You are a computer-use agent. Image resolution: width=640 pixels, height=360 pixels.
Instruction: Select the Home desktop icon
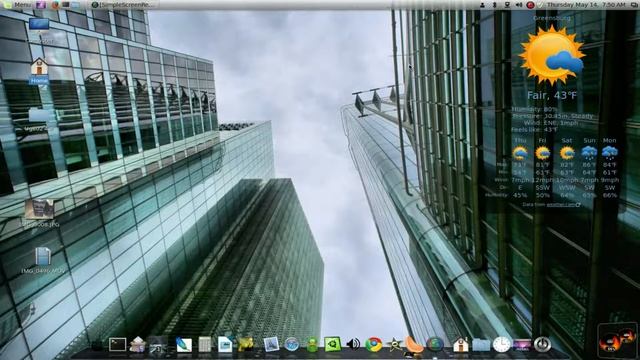(x=39, y=71)
